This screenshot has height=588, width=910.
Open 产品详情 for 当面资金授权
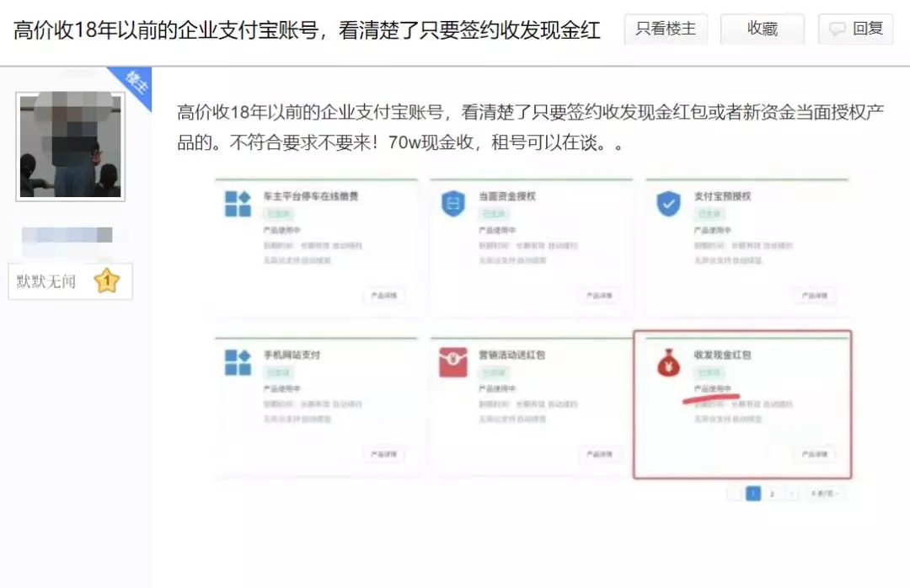(599, 296)
